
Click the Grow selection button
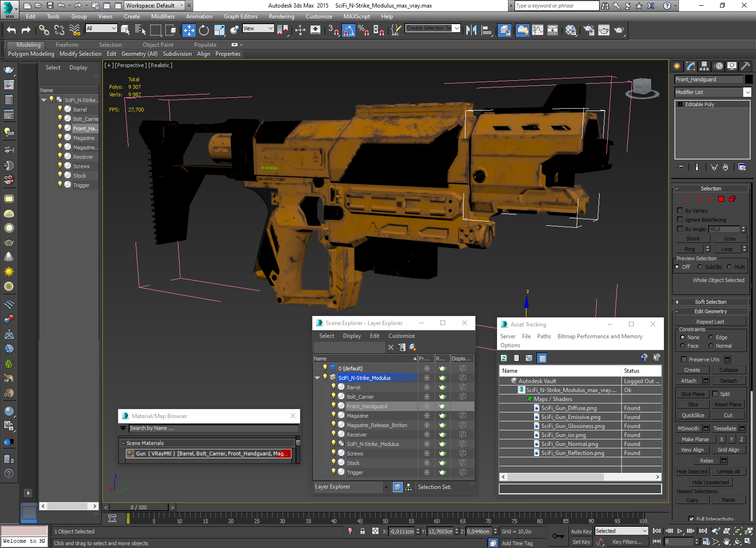pos(730,239)
